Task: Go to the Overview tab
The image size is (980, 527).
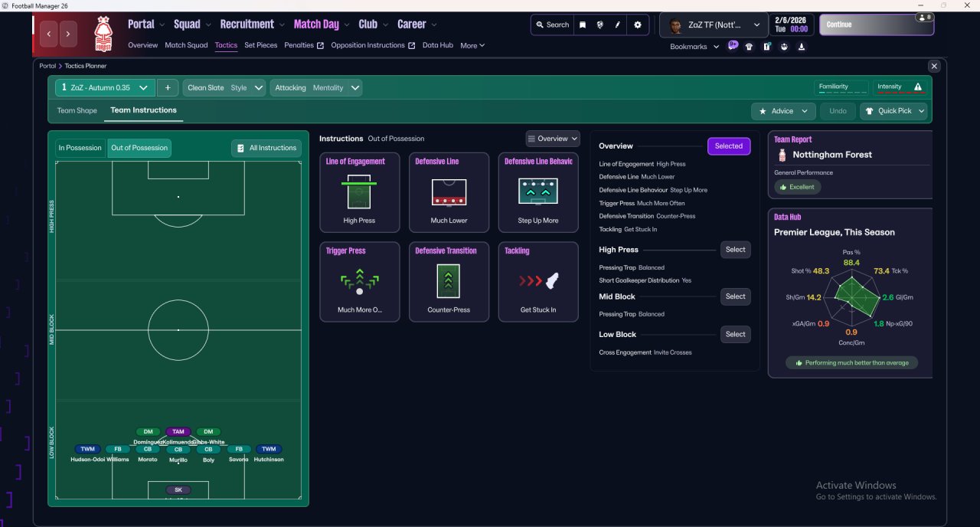Action: point(143,45)
